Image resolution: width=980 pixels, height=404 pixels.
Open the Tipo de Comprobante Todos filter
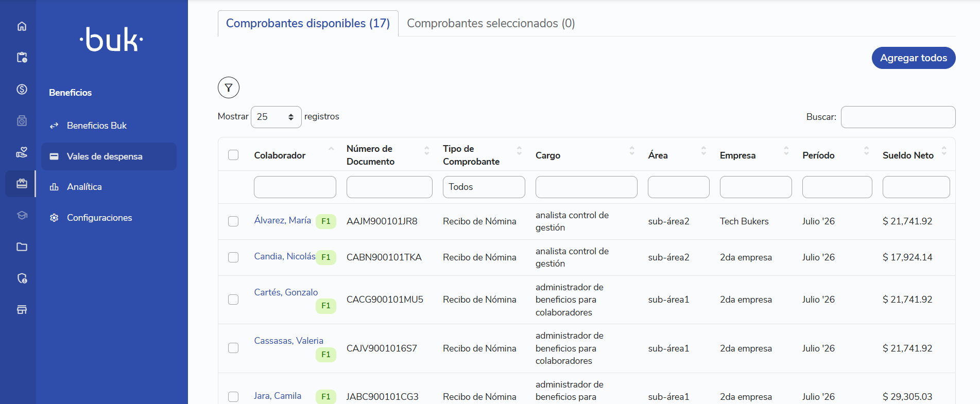point(484,187)
